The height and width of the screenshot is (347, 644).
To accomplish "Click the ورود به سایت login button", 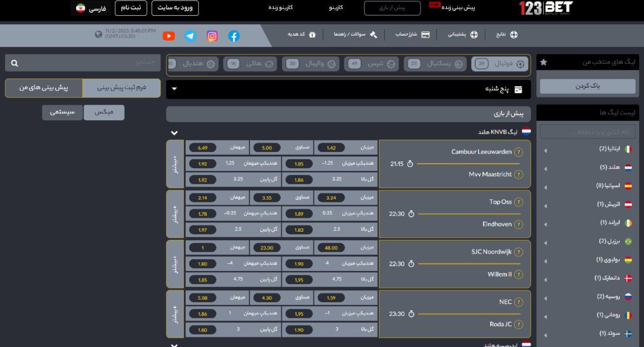I will (x=175, y=8).
